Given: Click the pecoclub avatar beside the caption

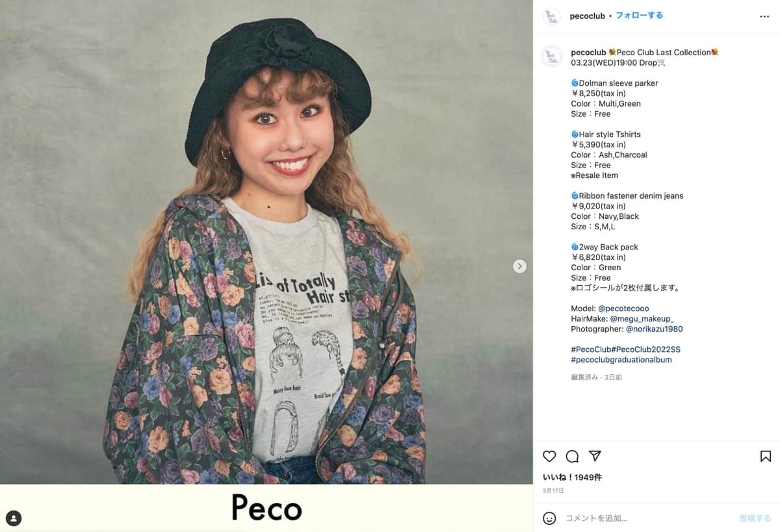Looking at the screenshot, I should coord(551,57).
